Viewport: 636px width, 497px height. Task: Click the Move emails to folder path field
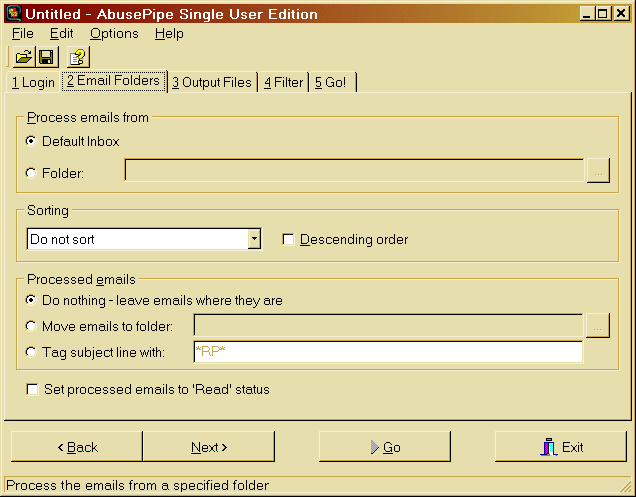coord(388,325)
